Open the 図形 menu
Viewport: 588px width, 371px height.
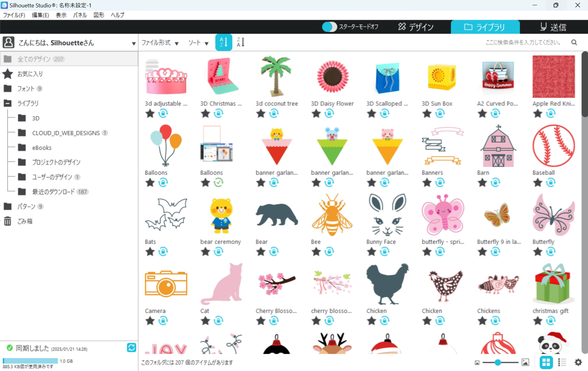(99, 15)
